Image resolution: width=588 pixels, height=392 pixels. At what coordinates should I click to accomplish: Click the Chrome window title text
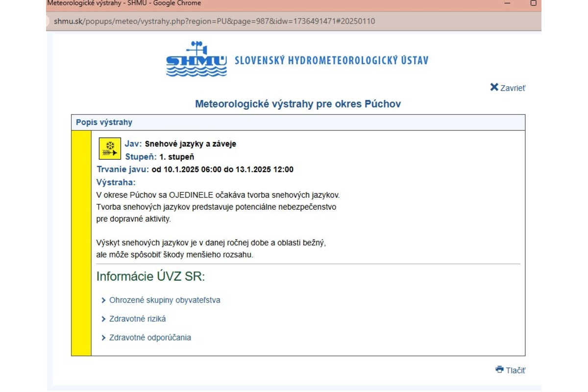[124, 3]
